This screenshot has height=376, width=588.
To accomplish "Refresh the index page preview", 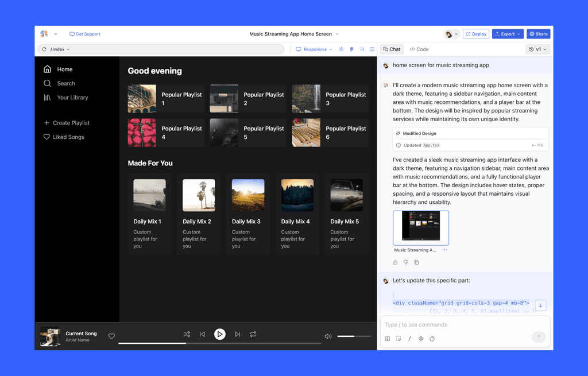I will tap(44, 49).
